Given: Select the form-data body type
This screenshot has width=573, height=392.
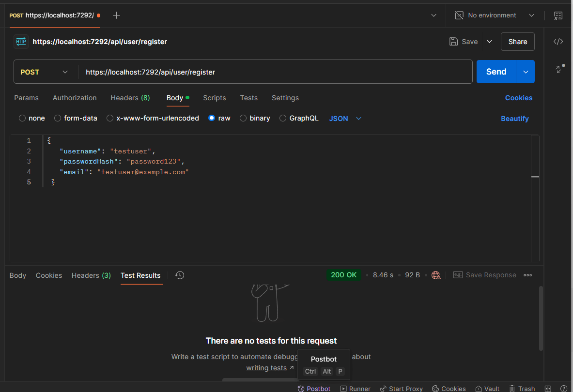Looking at the screenshot, I should [x=76, y=118].
